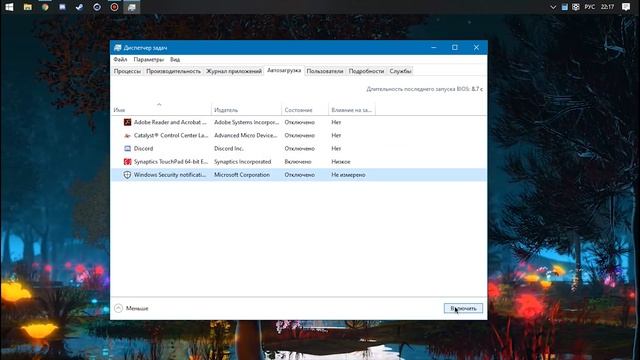The image size is (640, 360).
Task: Select the Windows Security notification entry
Action: (x=170, y=175)
